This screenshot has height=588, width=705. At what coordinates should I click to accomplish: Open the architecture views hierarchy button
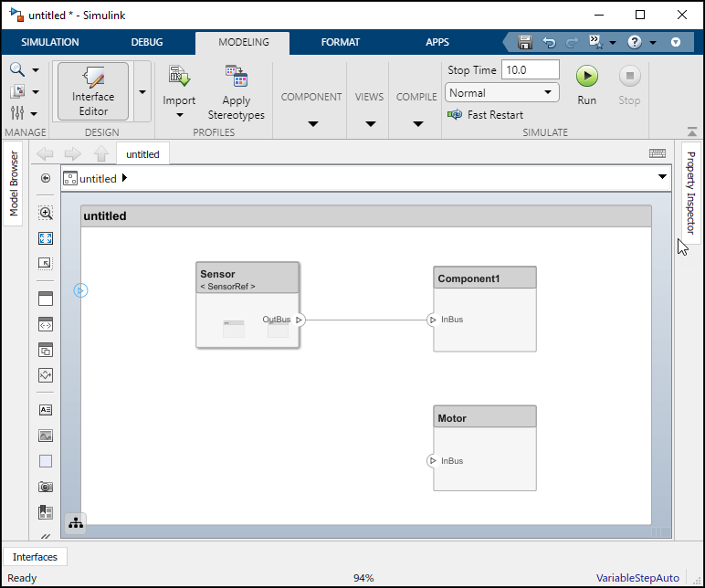pos(76,523)
